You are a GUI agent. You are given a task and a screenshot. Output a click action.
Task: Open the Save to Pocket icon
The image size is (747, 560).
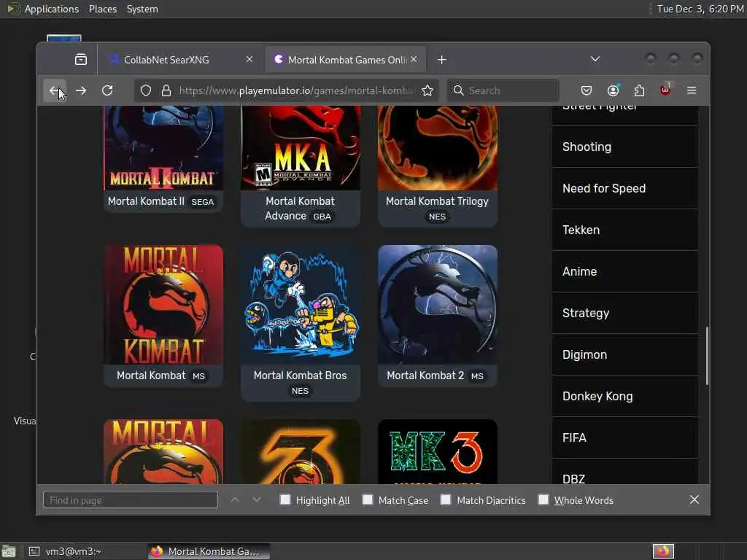[587, 90]
